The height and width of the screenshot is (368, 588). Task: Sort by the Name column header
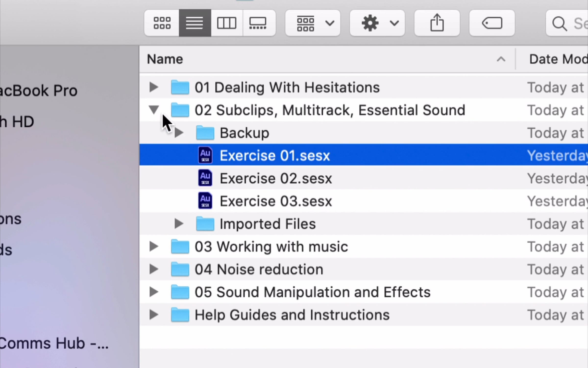[165, 59]
